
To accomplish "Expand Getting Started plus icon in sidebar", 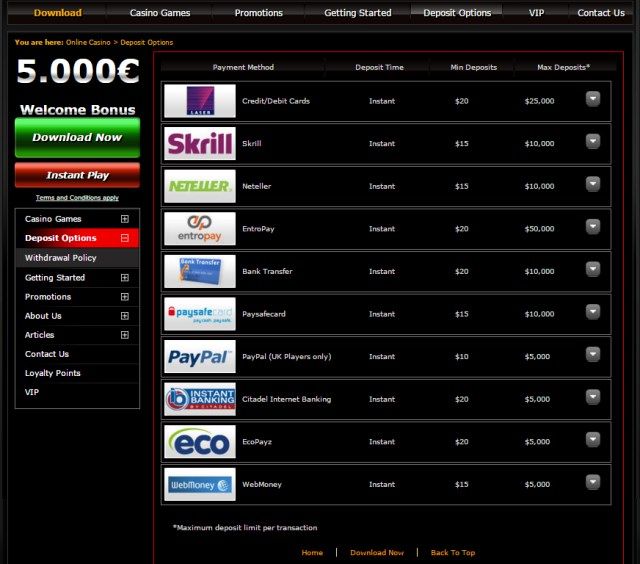I will tap(125, 278).
